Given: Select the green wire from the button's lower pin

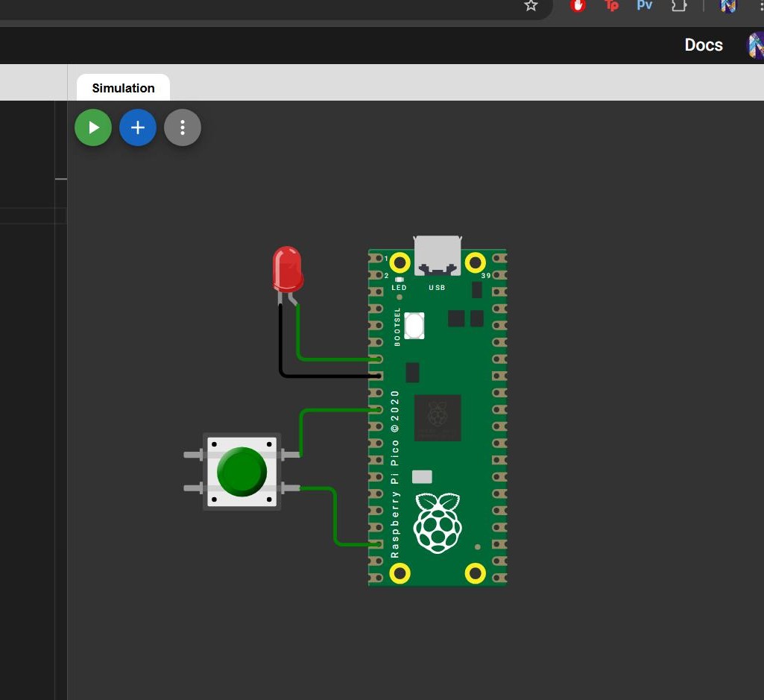Looking at the screenshot, I should click(x=335, y=517).
